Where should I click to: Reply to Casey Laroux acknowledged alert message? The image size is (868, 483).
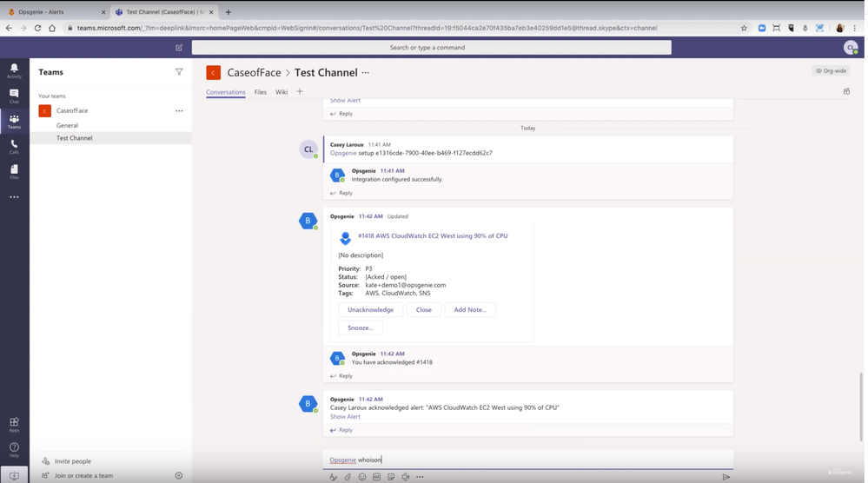tap(341, 430)
